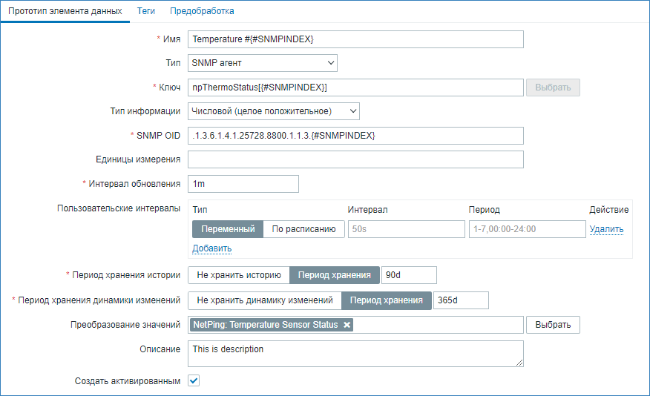
Task: Toggle the Создать активированным checkbox
Action: point(194,381)
